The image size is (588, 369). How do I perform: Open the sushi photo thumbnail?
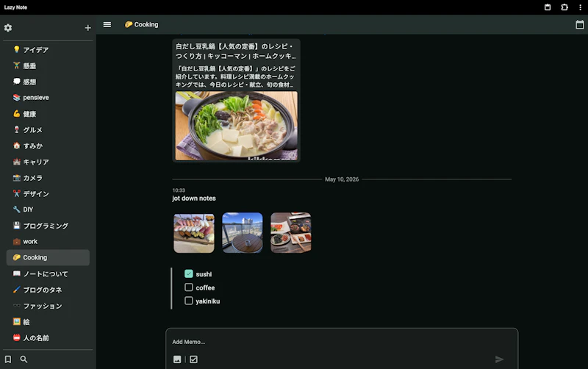[194, 233]
